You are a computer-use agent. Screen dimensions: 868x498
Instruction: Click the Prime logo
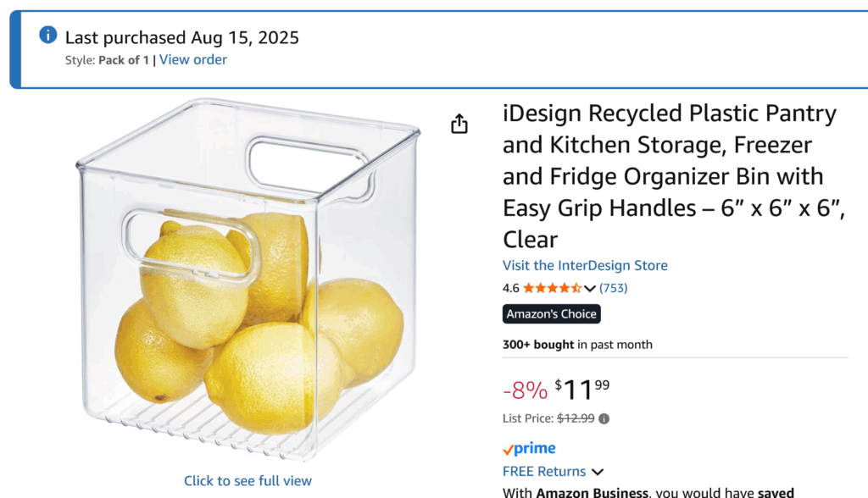[x=529, y=449]
